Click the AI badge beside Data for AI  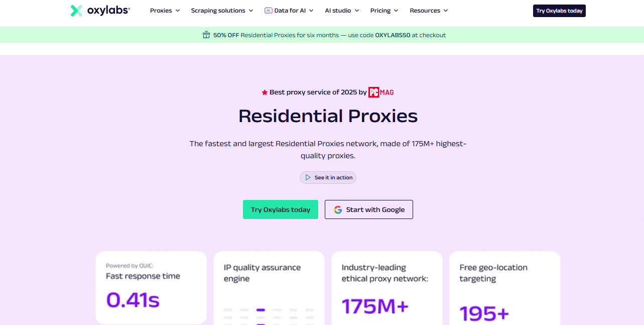click(x=268, y=10)
